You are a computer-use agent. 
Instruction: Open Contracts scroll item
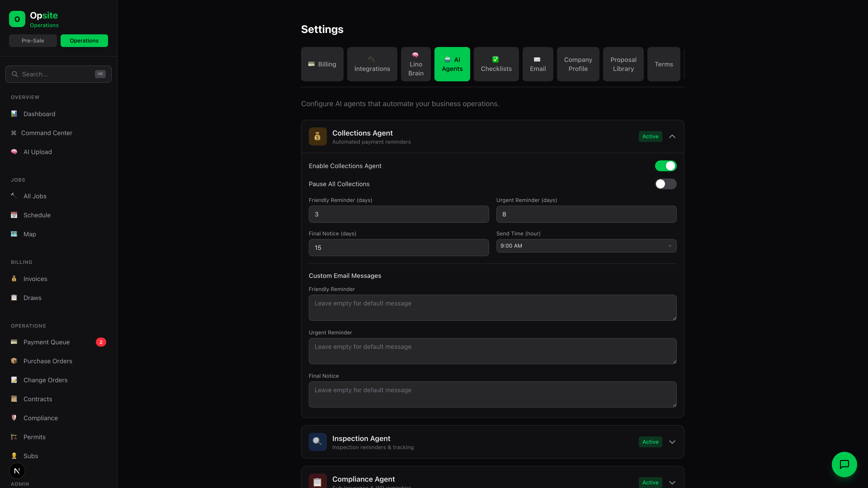[58, 399]
